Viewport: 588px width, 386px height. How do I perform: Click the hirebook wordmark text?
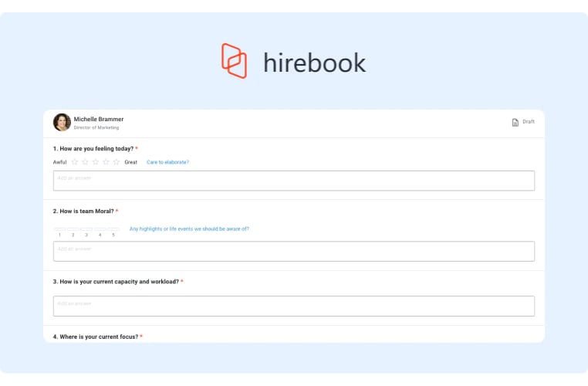[314, 63]
